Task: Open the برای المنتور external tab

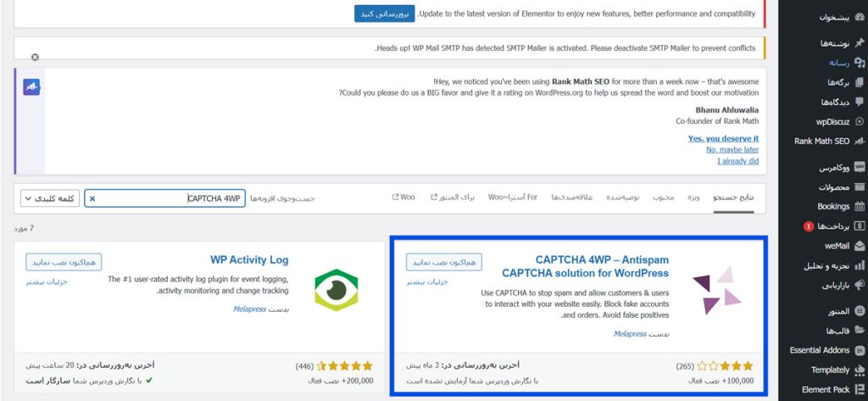Action: click(x=453, y=198)
